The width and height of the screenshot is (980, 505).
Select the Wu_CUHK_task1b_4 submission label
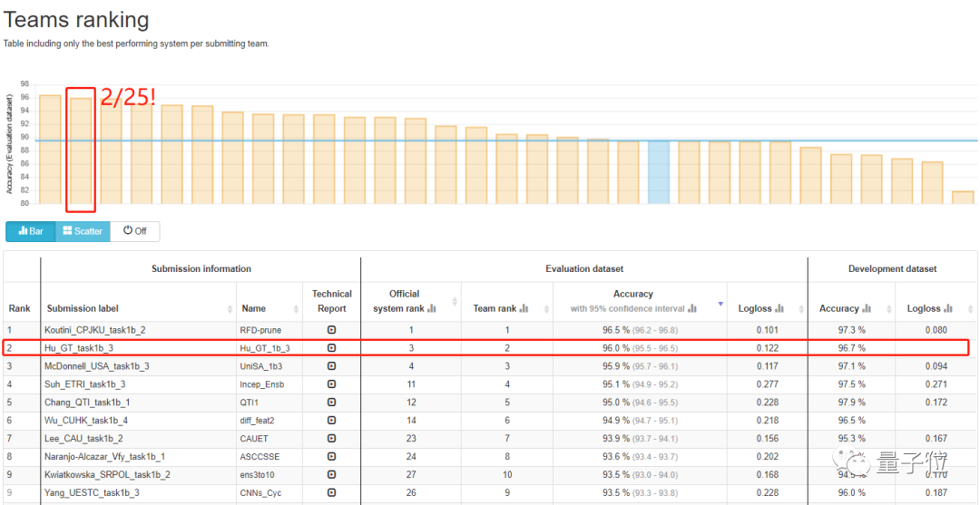[86, 420]
